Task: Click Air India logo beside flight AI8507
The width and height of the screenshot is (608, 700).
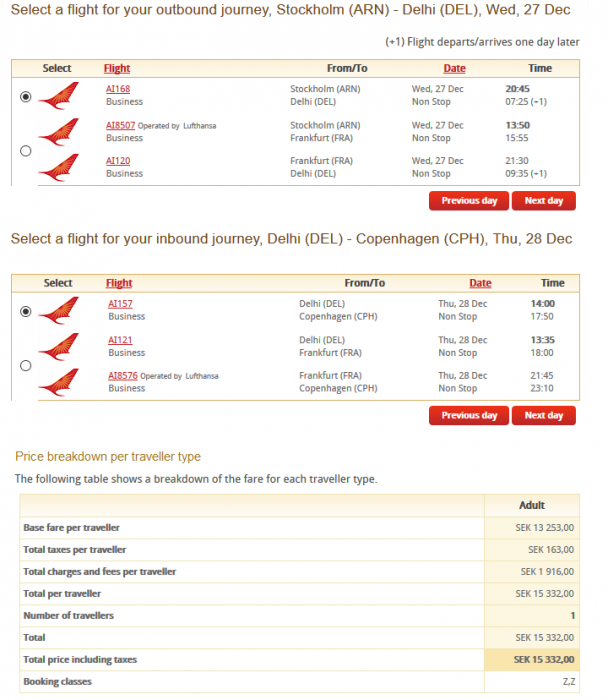Action: (57, 131)
